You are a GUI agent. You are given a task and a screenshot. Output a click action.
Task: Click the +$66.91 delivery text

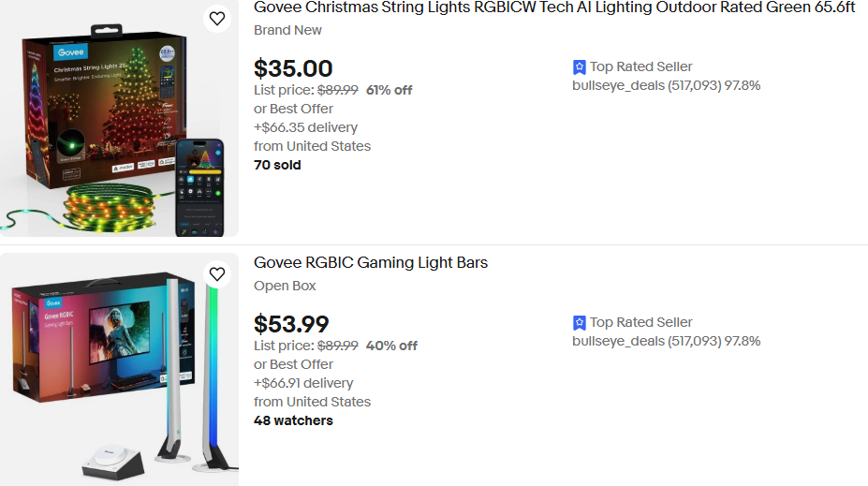coord(303,383)
